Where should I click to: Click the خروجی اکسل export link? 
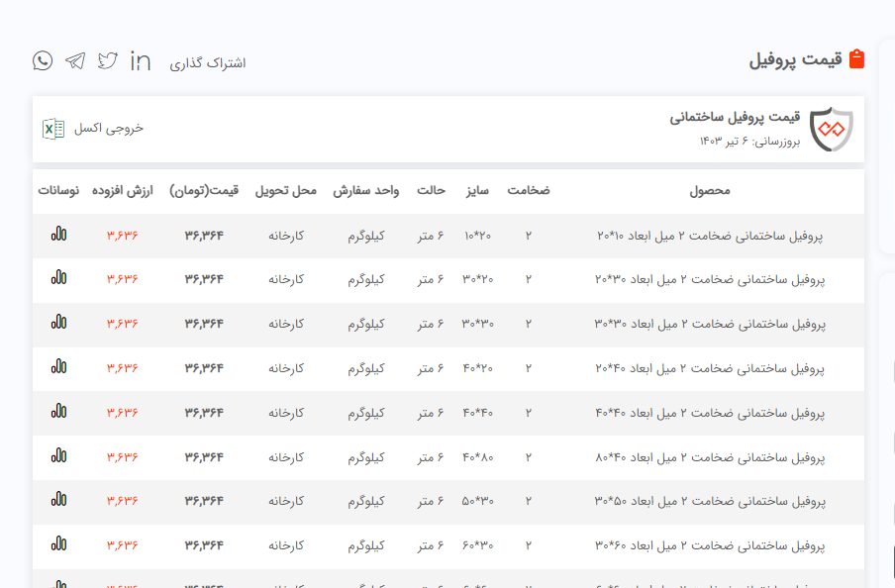pyautogui.click(x=110, y=129)
